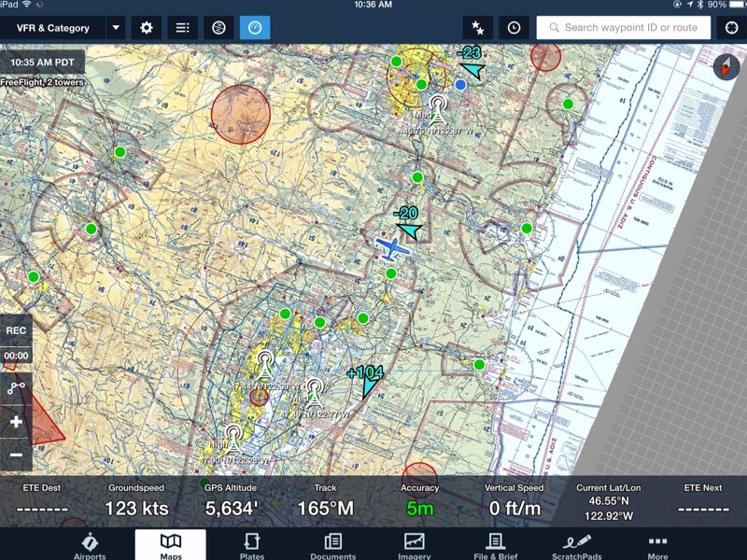Open the More tab
Image resolution: width=747 pixels, height=560 pixels.
(x=657, y=546)
